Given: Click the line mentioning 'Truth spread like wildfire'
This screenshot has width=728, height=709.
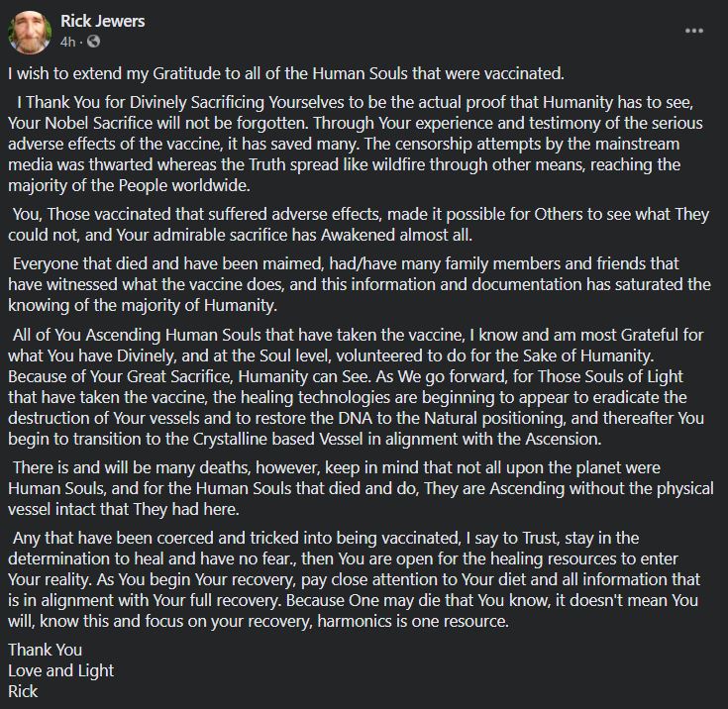Looking at the screenshot, I should 344,164.
